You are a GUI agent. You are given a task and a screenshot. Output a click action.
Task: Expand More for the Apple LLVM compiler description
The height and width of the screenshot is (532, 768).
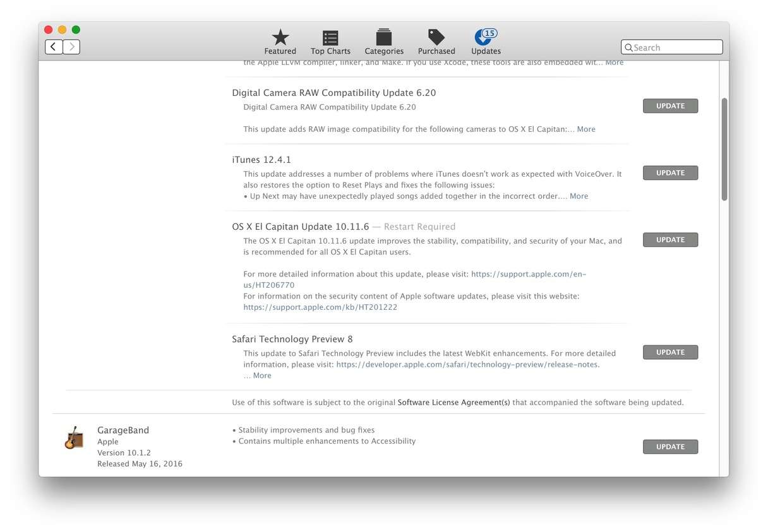(615, 62)
